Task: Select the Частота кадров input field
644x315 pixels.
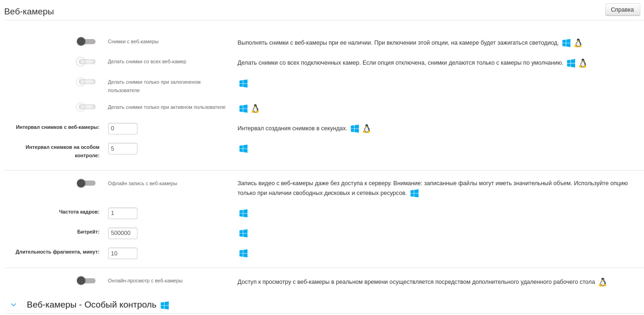Action: tap(123, 213)
